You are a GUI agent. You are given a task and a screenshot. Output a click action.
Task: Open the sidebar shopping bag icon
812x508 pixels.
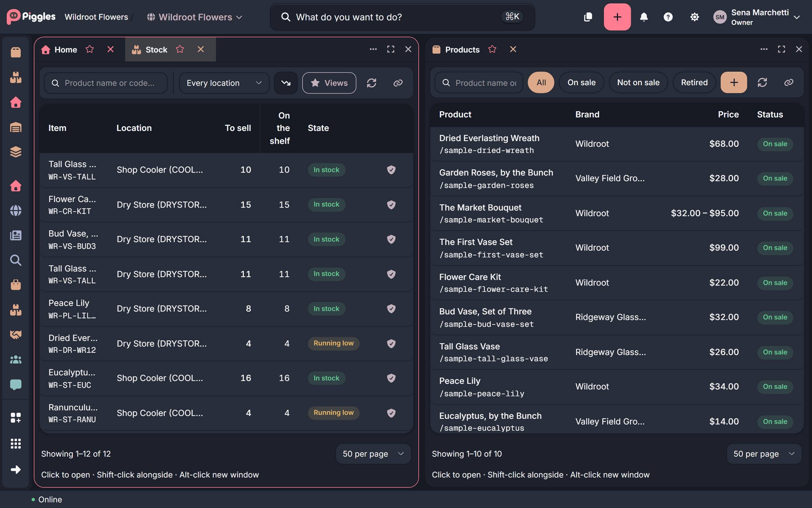pos(16,284)
